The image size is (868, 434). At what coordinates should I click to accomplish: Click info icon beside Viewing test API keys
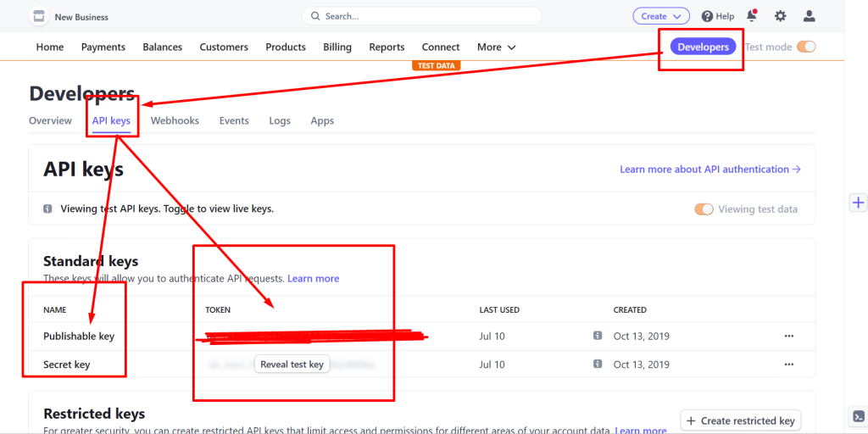pyautogui.click(x=47, y=209)
